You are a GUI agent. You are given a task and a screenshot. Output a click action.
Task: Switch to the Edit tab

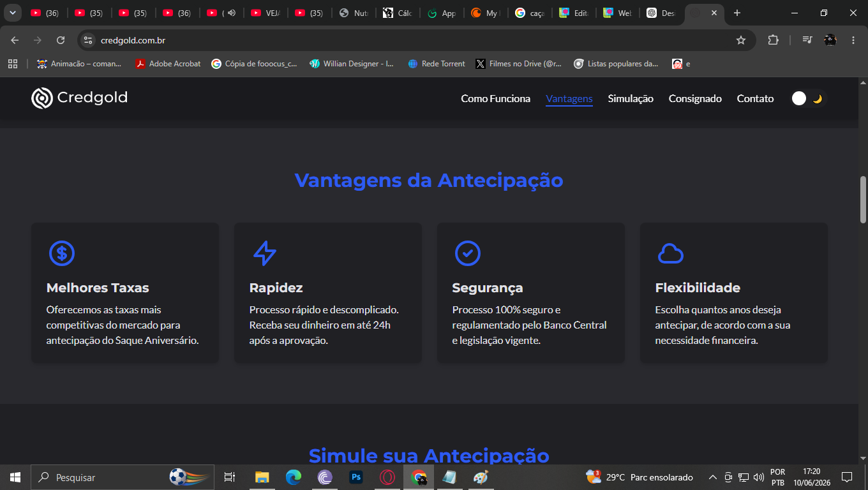574,13
